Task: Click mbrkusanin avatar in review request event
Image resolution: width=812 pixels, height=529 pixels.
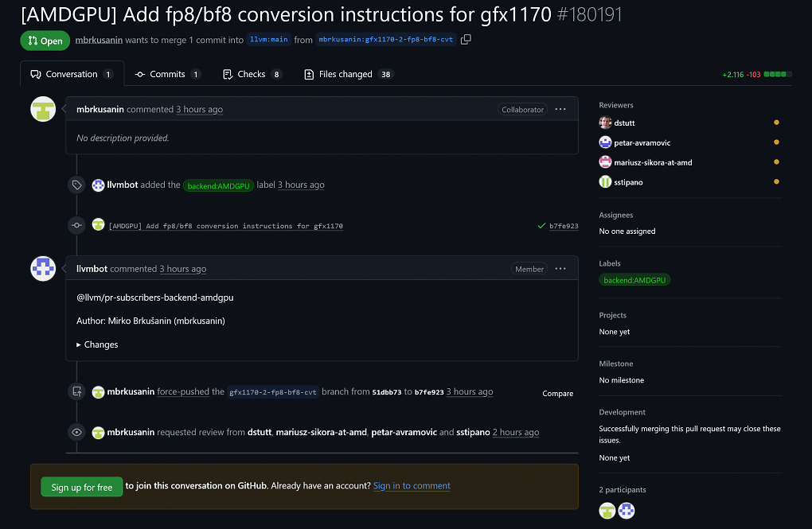Action: [x=98, y=432]
